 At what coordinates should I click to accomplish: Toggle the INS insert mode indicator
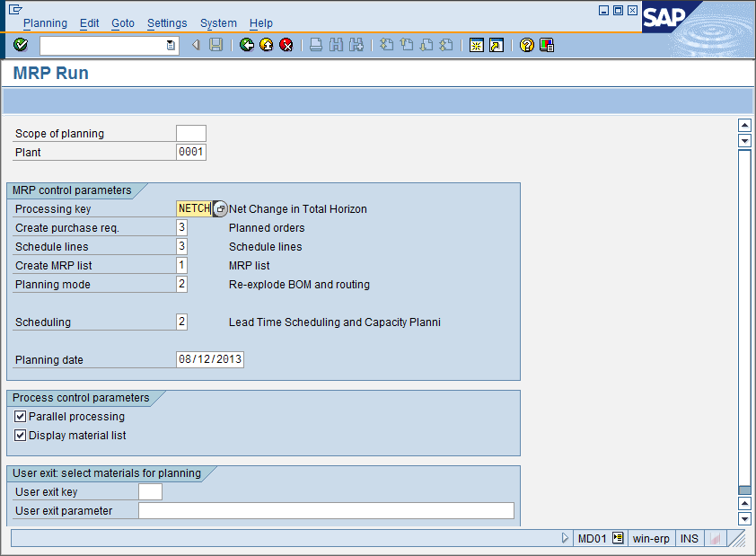(x=689, y=539)
